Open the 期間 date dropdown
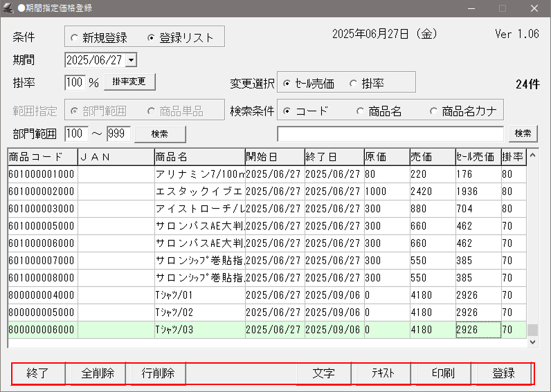551x392 pixels. (x=132, y=61)
